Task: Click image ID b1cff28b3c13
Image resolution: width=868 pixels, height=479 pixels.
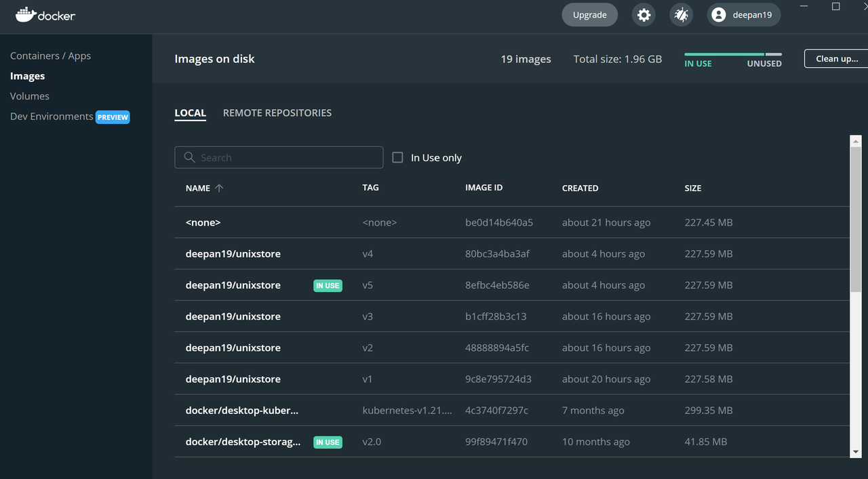Action: point(496,316)
